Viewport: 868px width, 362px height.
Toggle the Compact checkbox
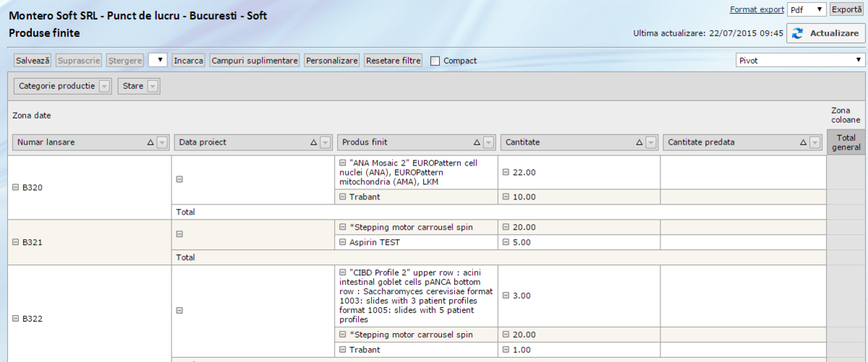click(435, 61)
